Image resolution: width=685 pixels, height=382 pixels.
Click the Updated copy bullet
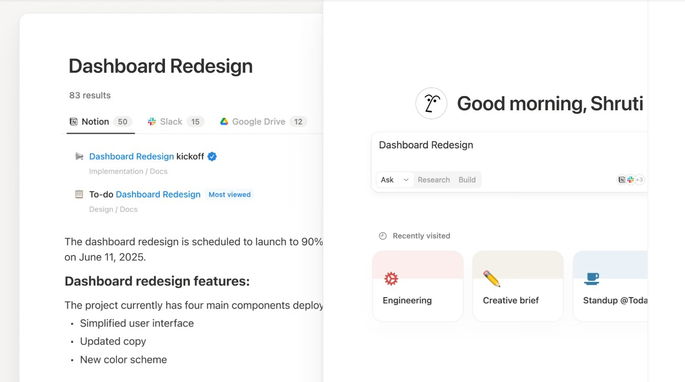(113, 341)
